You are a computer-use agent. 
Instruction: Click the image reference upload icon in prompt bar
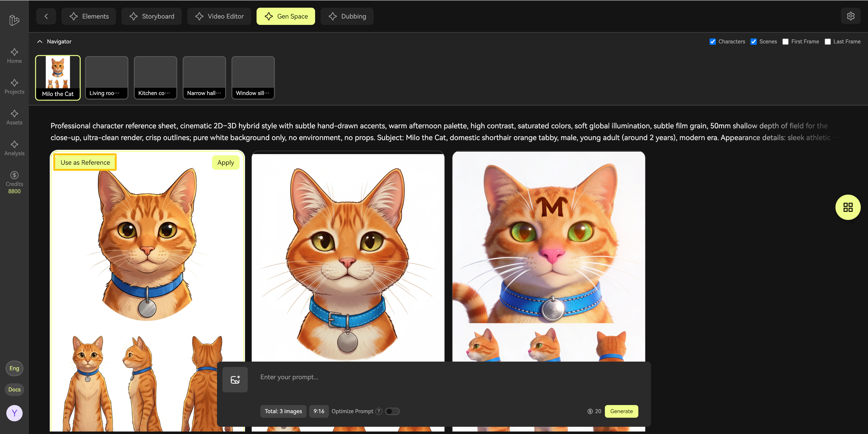pyautogui.click(x=235, y=379)
